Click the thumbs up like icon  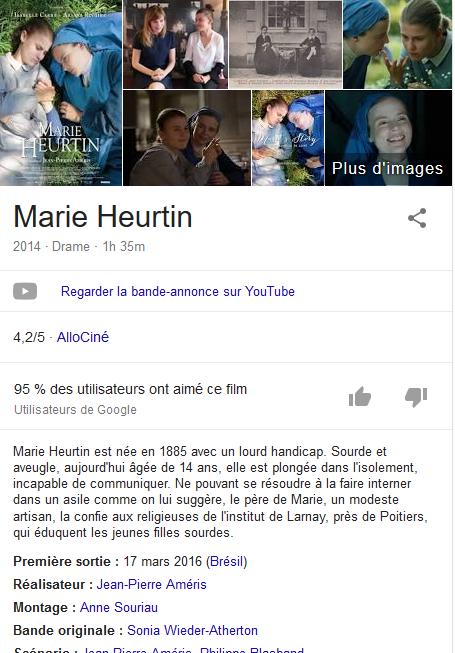click(360, 396)
